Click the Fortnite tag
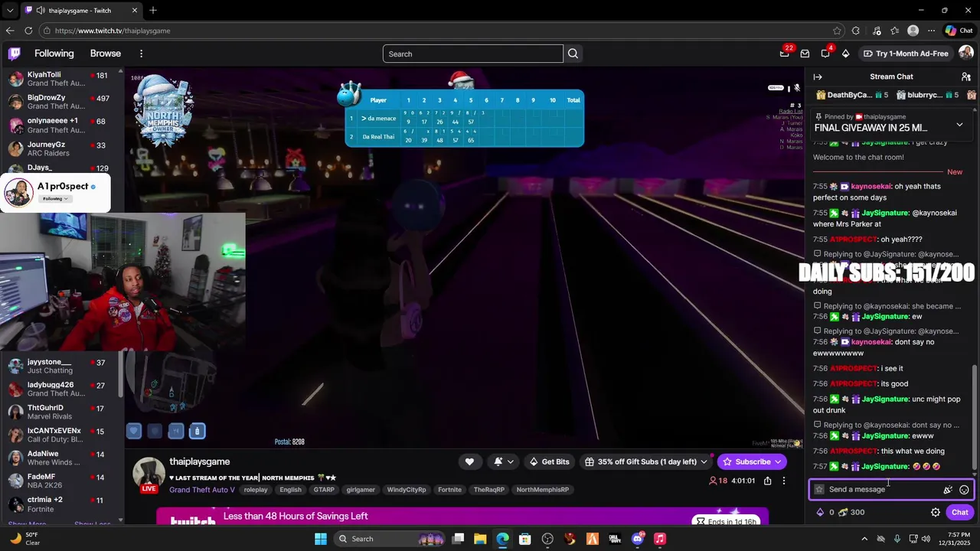Image resolution: width=980 pixels, height=551 pixels. [x=450, y=490]
